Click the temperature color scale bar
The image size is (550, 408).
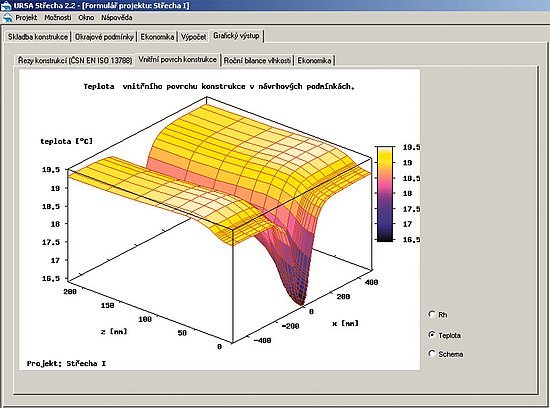(385, 194)
